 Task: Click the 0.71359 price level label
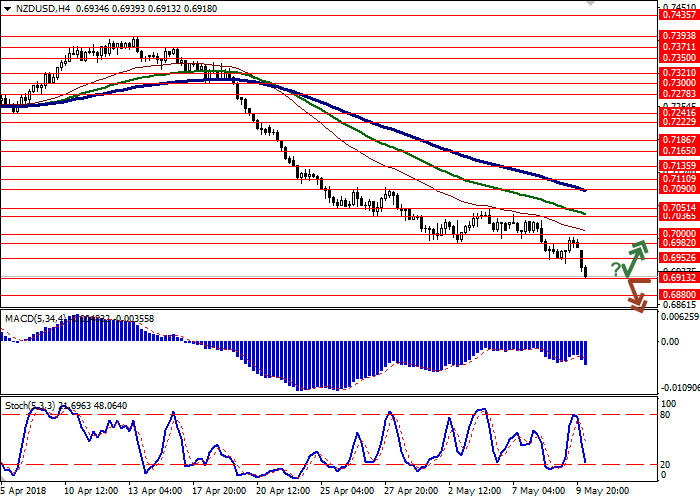click(676, 166)
